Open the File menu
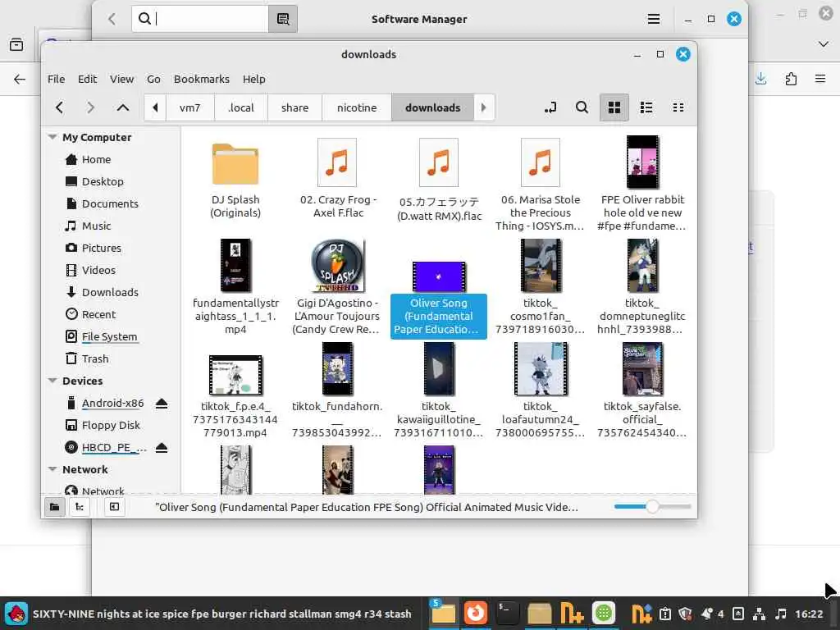The image size is (840, 630). (57, 79)
